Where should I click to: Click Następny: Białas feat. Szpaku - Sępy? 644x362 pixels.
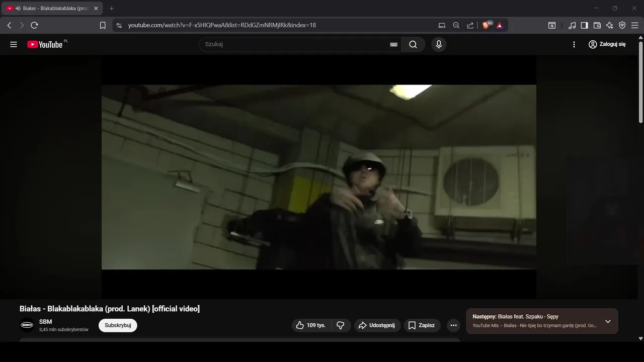(515, 317)
